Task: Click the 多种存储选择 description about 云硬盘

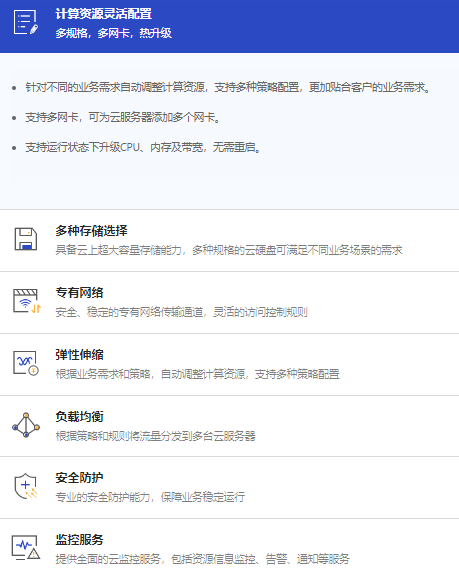Action: (229, 250)
